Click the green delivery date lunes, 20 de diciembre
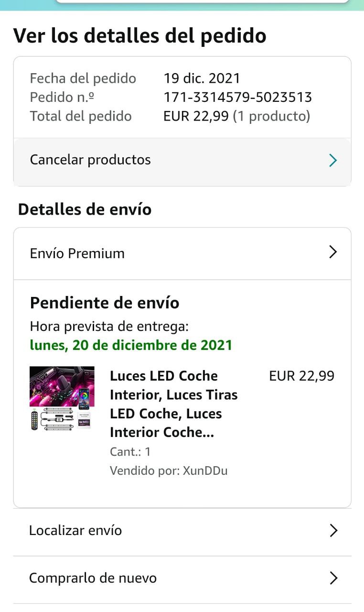 pyautogui.click(x=131, y=345)
